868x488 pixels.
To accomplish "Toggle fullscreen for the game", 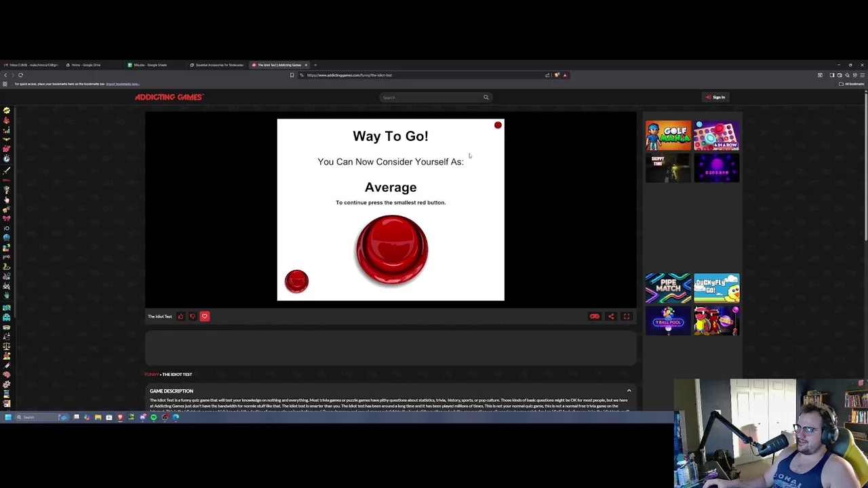I will [627, 317].
